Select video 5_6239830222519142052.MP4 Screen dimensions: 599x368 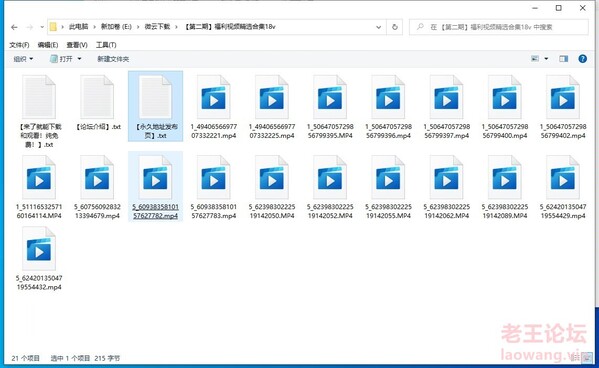point(330,187)
